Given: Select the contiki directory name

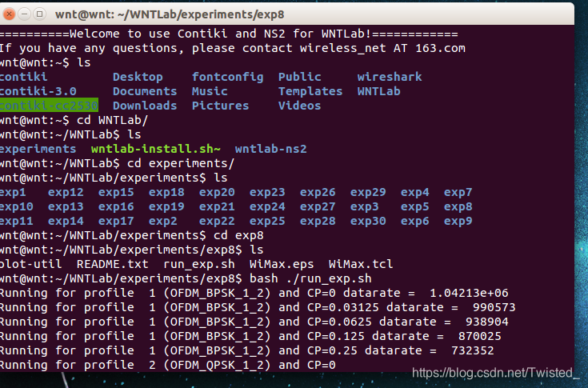Looking at the screenshot, I should pos(23,77).
